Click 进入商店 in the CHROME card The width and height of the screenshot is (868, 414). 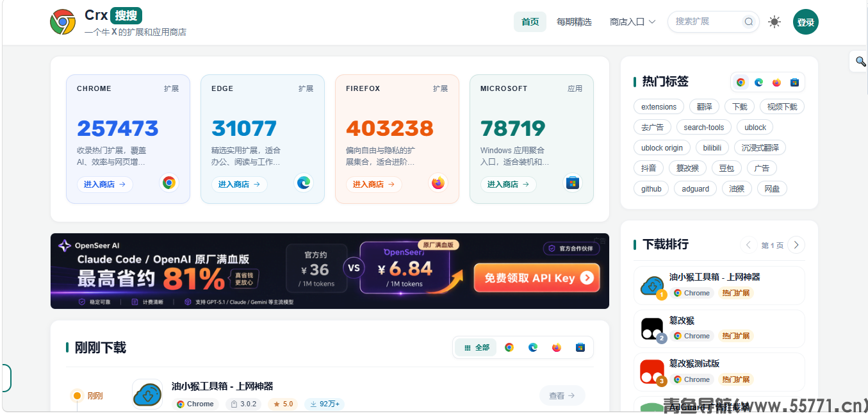pos(105,185)
